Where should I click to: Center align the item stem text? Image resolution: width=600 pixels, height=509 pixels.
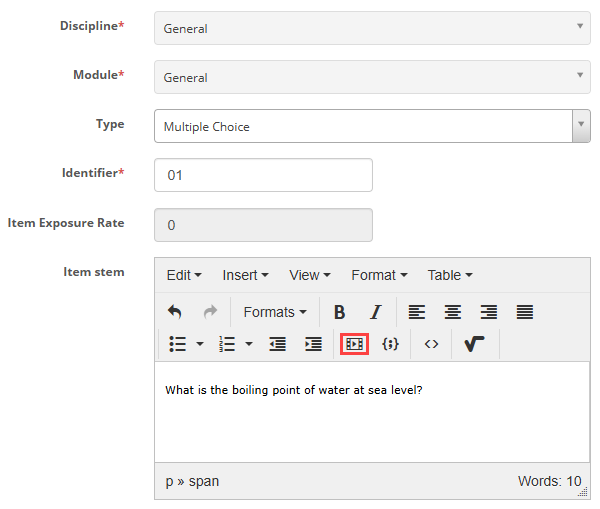[x=452, y=312]
